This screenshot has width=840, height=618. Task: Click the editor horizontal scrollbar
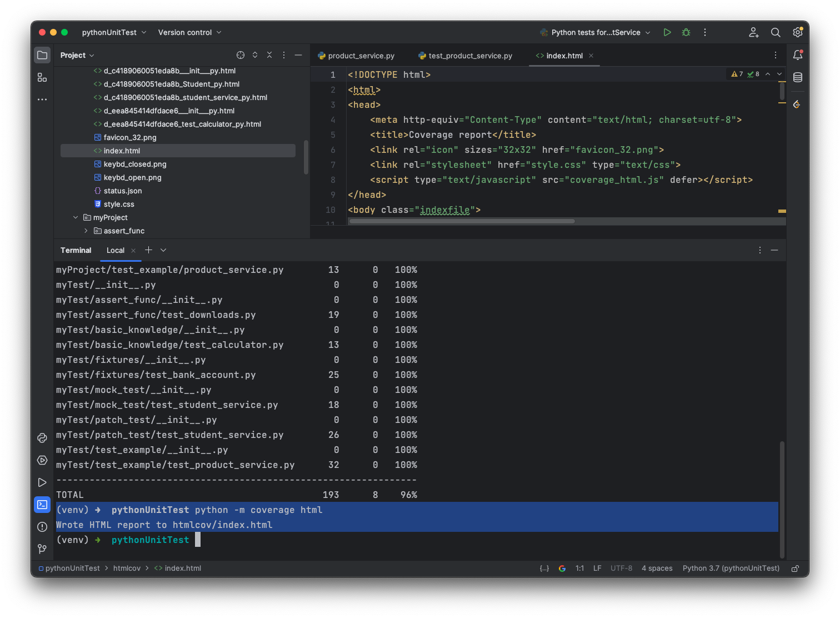[461, 221]
